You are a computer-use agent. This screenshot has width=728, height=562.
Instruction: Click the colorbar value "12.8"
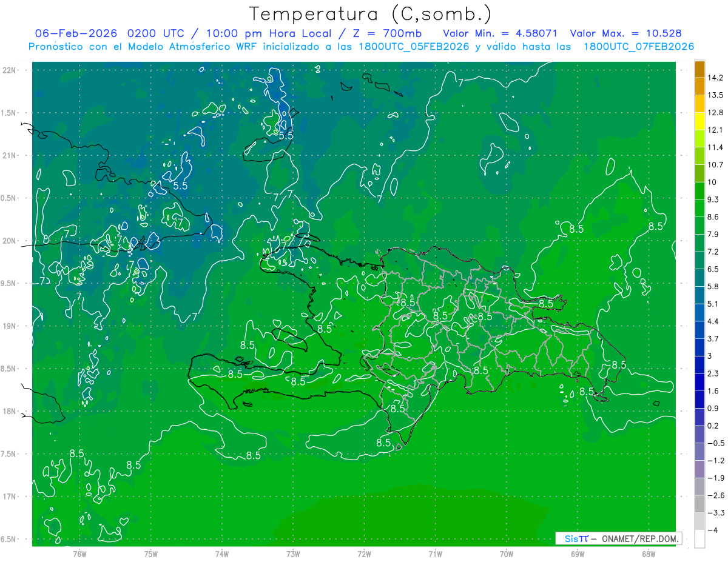point(716,113)
